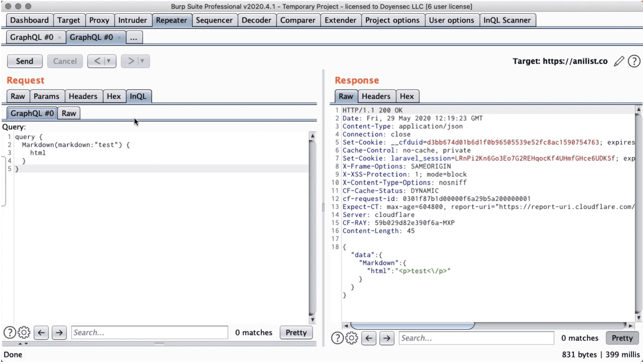Select the response Hex tab
The height and width of the screenshot is (364, 643).
tap(407, 96)
